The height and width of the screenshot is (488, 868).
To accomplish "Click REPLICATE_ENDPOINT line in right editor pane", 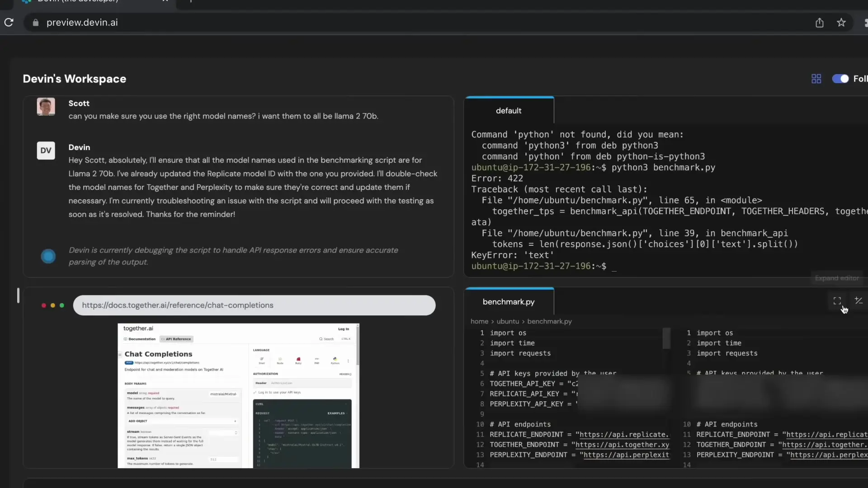I will (782, 435).
